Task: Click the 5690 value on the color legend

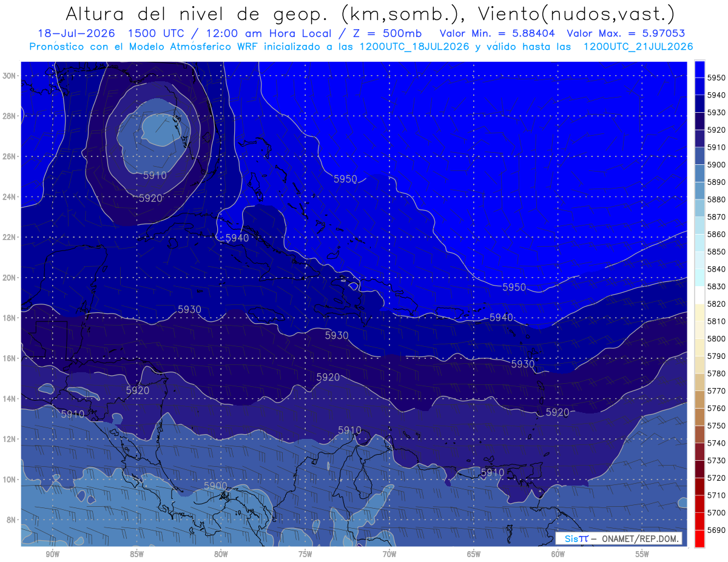Action: pyautogui.click(x=716, y=530)
